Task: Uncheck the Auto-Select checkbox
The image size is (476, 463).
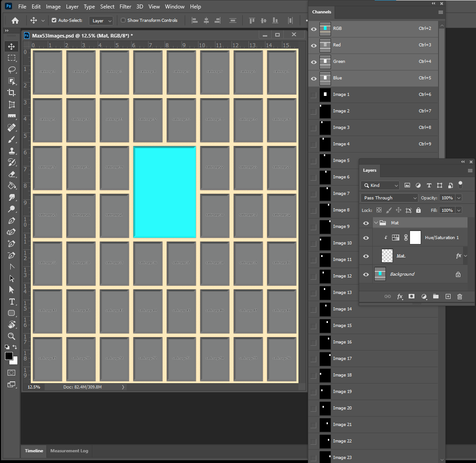Action: [x=54, y=21]
